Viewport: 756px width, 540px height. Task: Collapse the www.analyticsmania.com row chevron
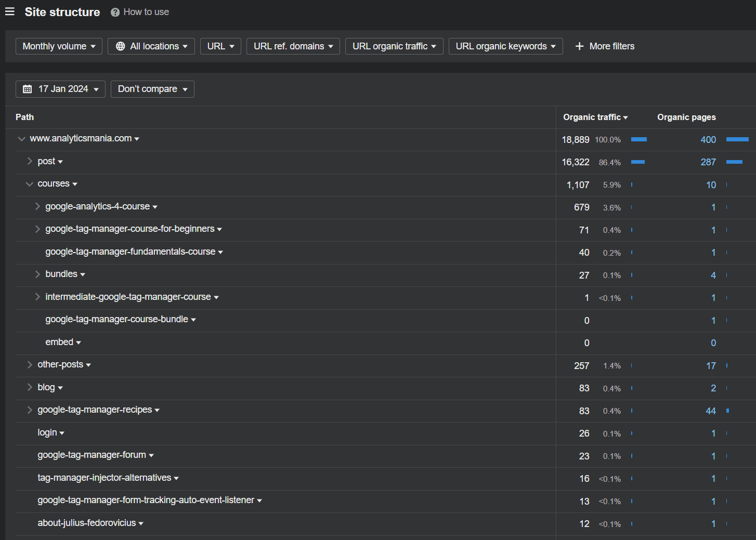pos(21,139)
